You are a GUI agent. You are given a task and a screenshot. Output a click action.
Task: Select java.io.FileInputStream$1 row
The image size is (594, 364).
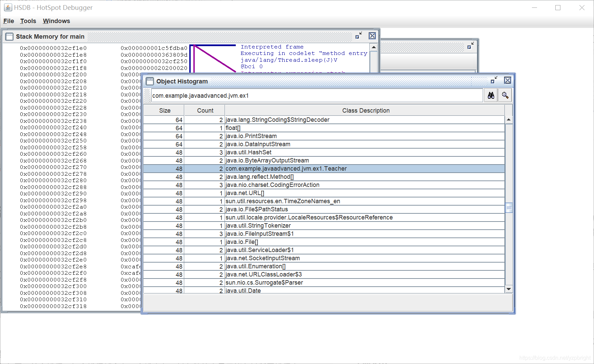(324, 234)
